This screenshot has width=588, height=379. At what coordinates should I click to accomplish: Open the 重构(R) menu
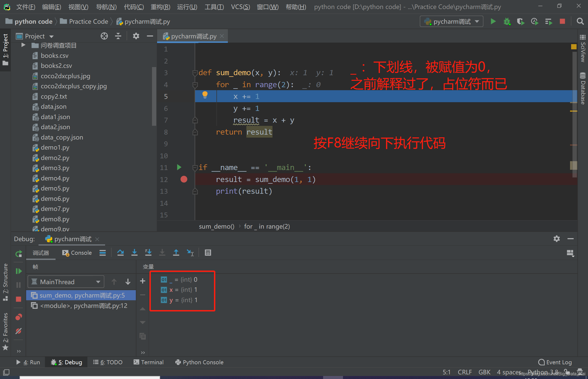pyautogui.click(x=160, y=7)
